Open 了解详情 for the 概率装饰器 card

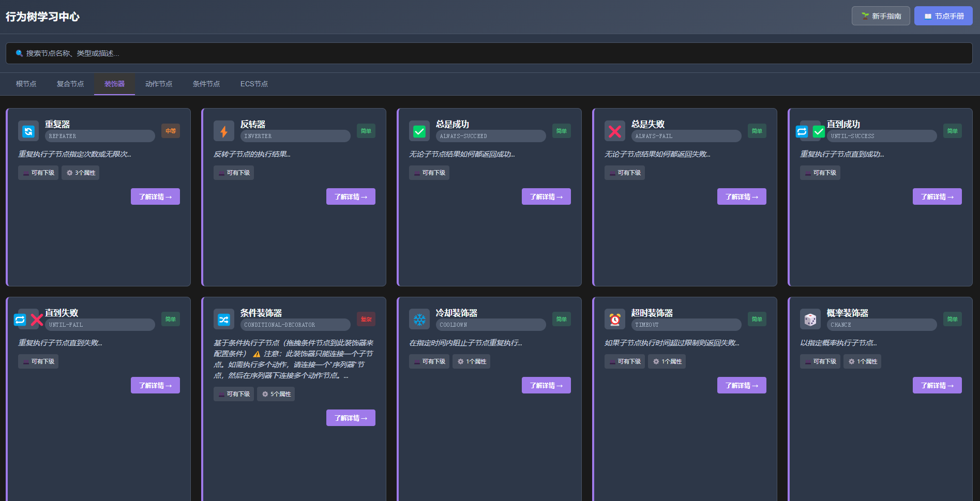(937, 385)
